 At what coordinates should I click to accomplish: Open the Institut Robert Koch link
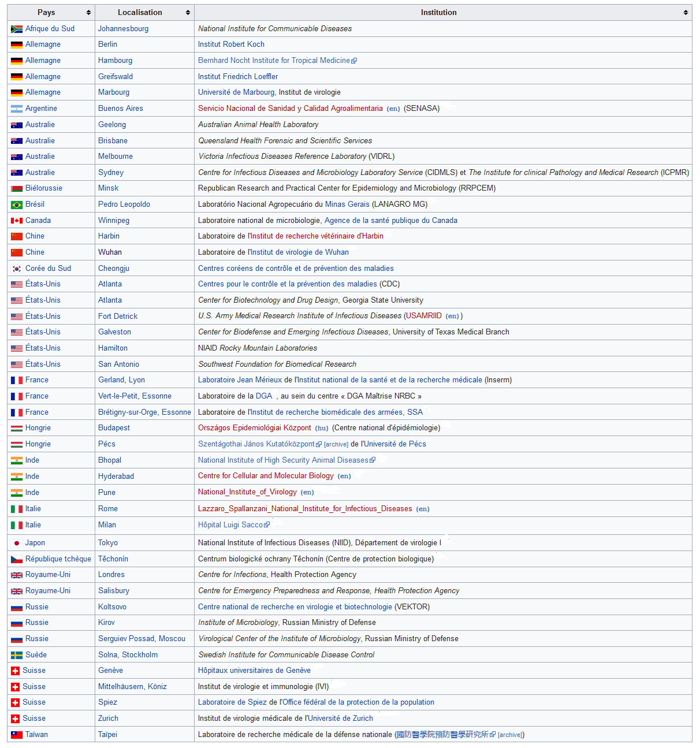click(231, 44)
